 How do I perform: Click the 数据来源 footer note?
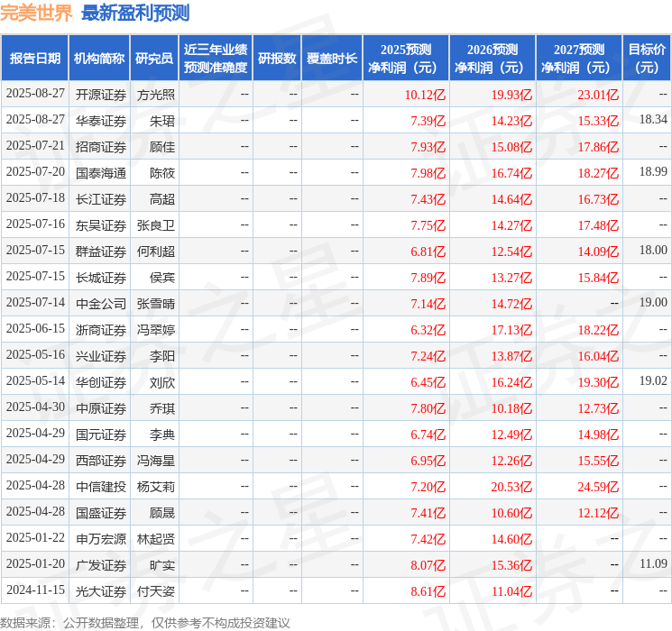coord(145,622)
